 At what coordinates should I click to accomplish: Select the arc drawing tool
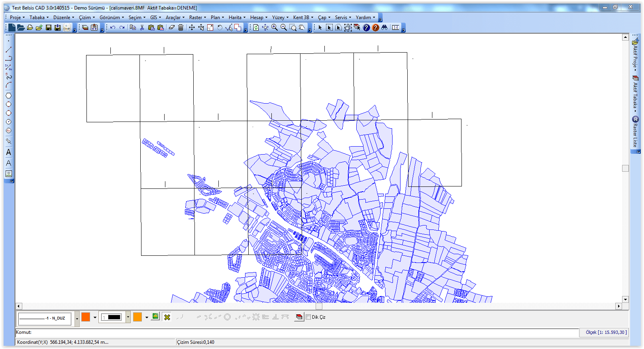click(8, 85)
